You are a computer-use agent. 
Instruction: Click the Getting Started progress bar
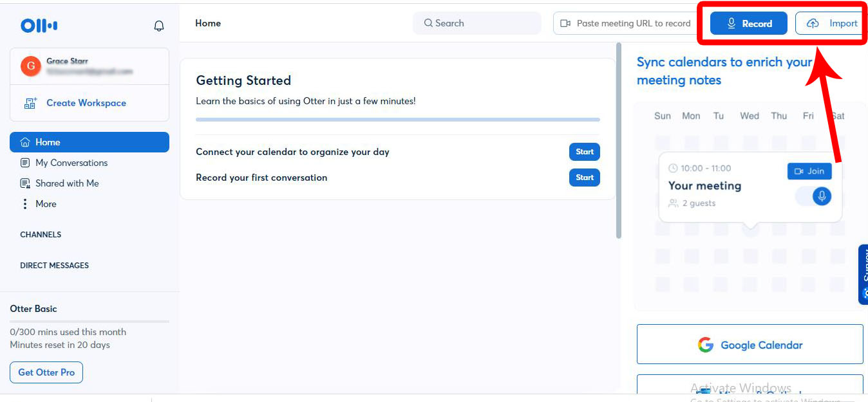point(397,120)
